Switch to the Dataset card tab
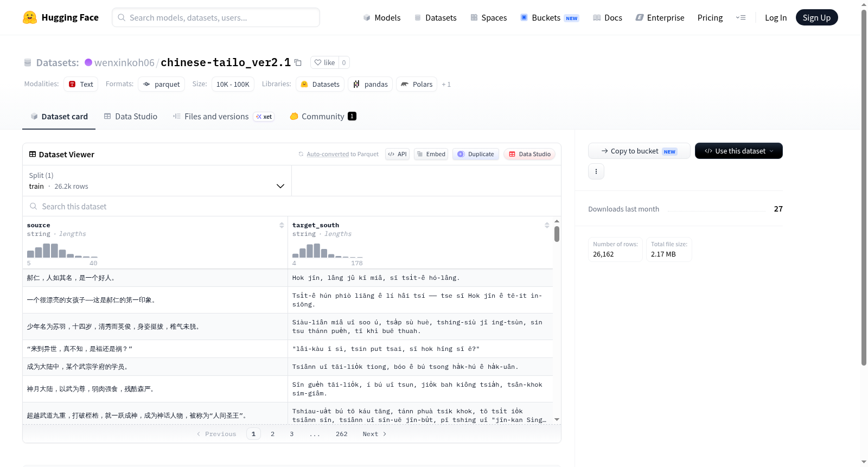Image resolution: width=868 pixels, height=467 pixels. tap(59, 116)
